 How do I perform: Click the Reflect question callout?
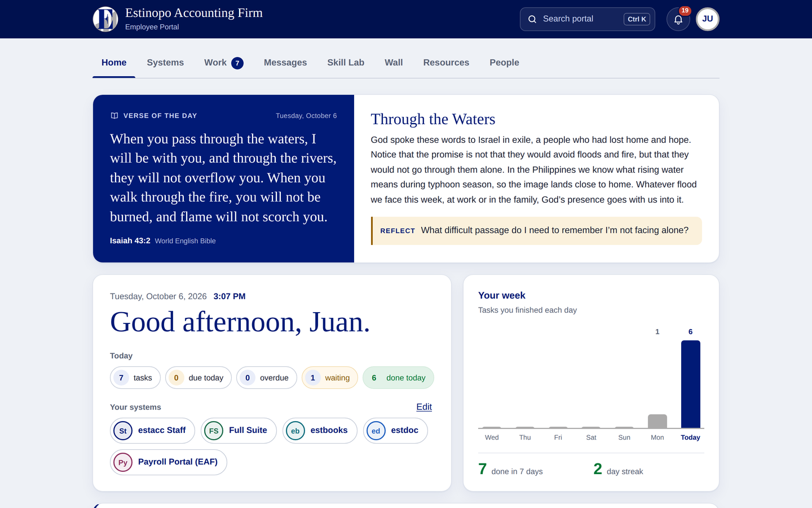pos(536,230)
